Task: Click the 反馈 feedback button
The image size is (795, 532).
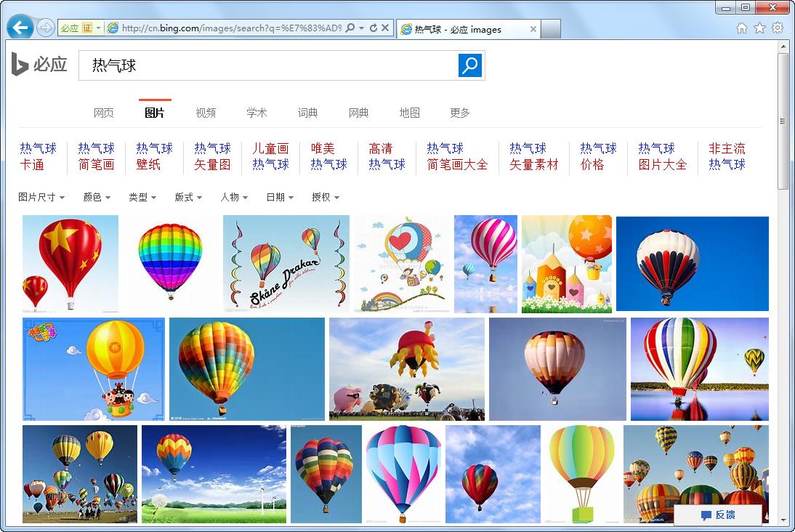Action: click(x=719, y=515)
